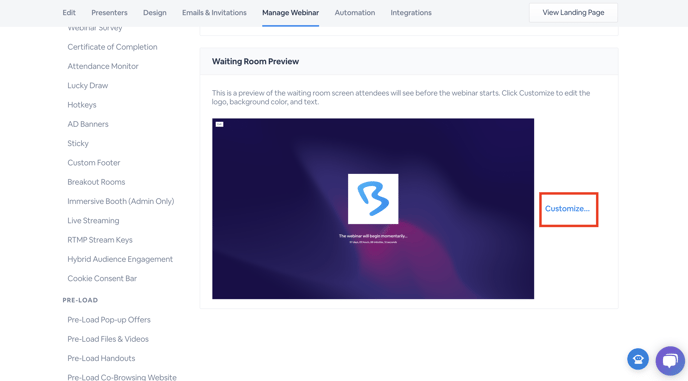Open Certificate of Completion in sidebar
This screenshot has width=688, height=381.
(112, 47)
